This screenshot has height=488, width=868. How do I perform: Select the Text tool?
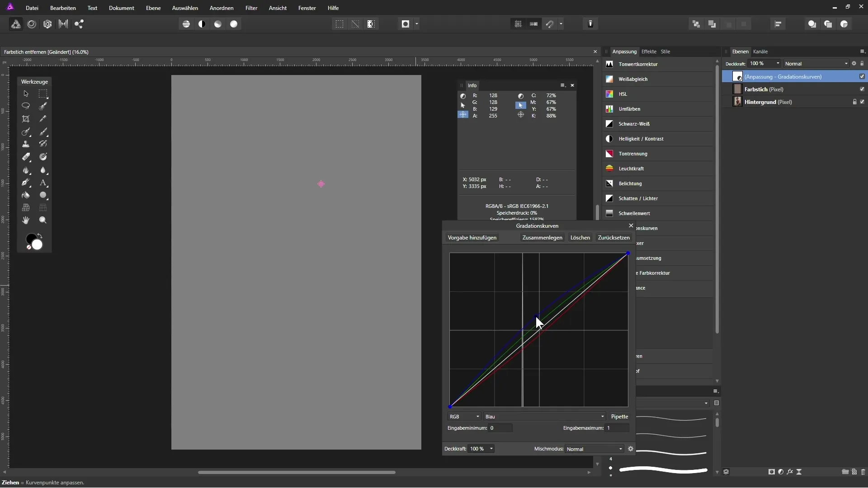pyautogui.click(x=43, y=183)
